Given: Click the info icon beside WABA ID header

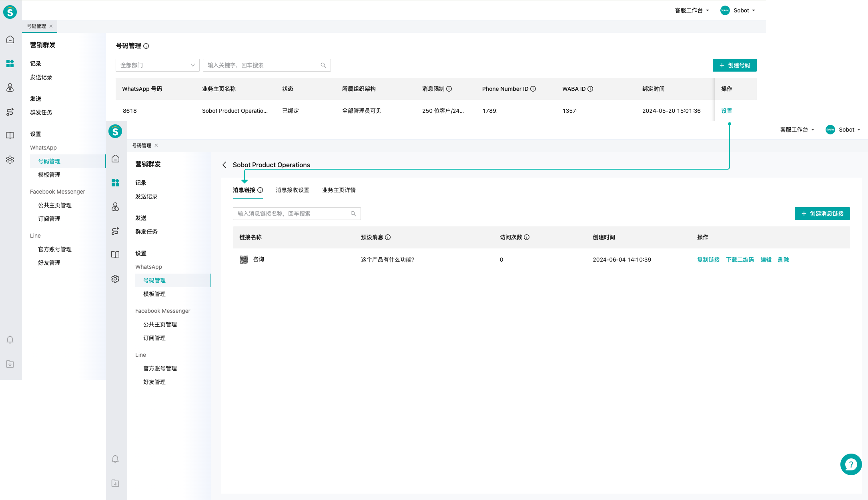Looking at the screenshot, I should tap(590, 89).
